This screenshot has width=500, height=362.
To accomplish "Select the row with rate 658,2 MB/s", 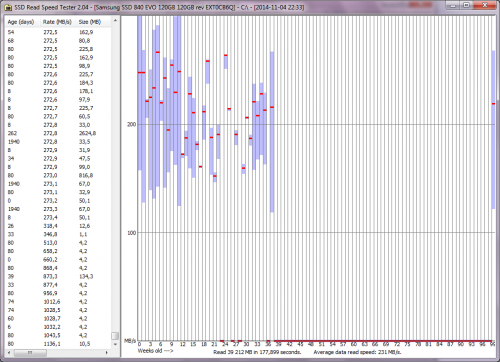I will [58, 251].
